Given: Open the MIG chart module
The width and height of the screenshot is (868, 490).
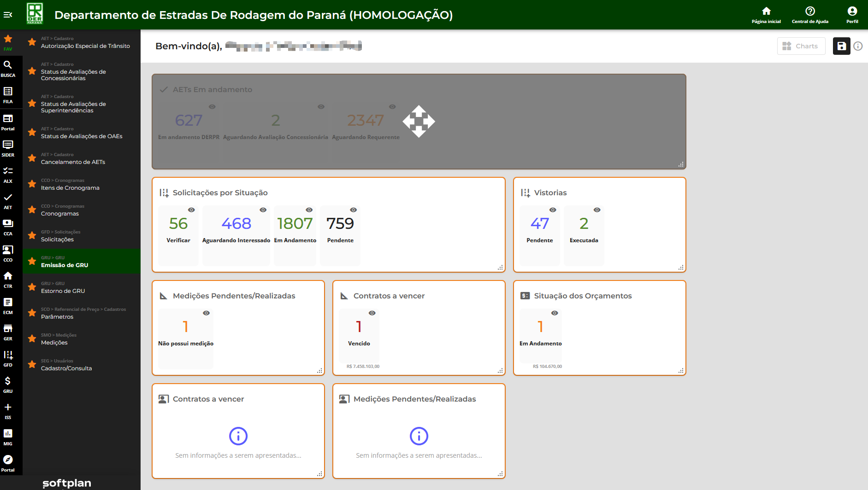Looking at the screenshot, I should pyautogui.click(x=8, y=437).
